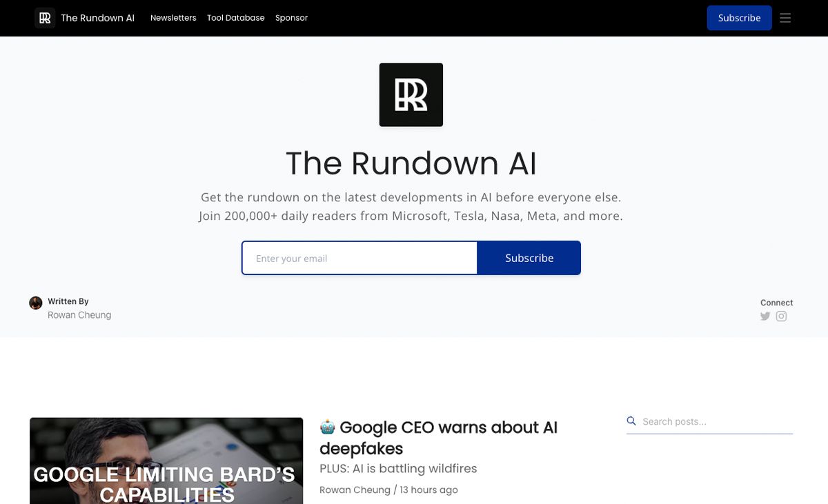Focus the 'Enter your email' field
The width and height of the screenshot is (828, 504).
[x=359, y=259]
